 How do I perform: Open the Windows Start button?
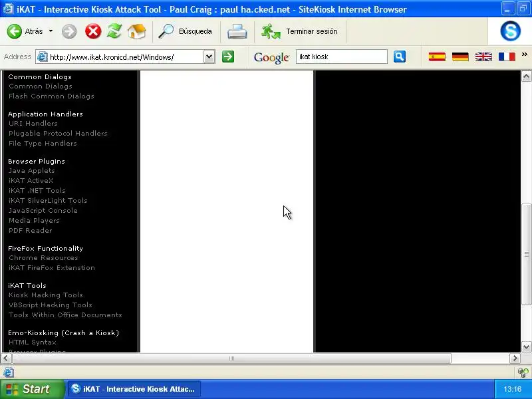coord(32,389)
